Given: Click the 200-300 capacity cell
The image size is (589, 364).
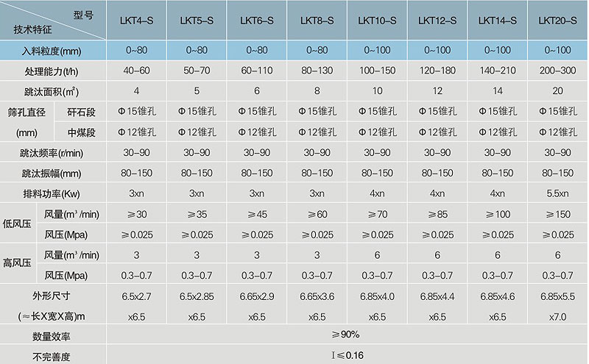Looking at the screenshot, I should [557, 71].
